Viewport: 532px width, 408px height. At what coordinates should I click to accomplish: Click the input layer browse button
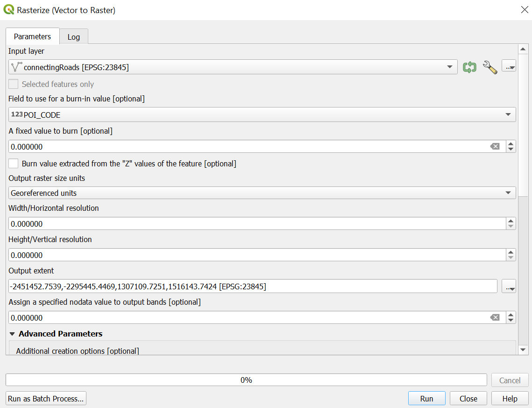[x=509, y=67]
